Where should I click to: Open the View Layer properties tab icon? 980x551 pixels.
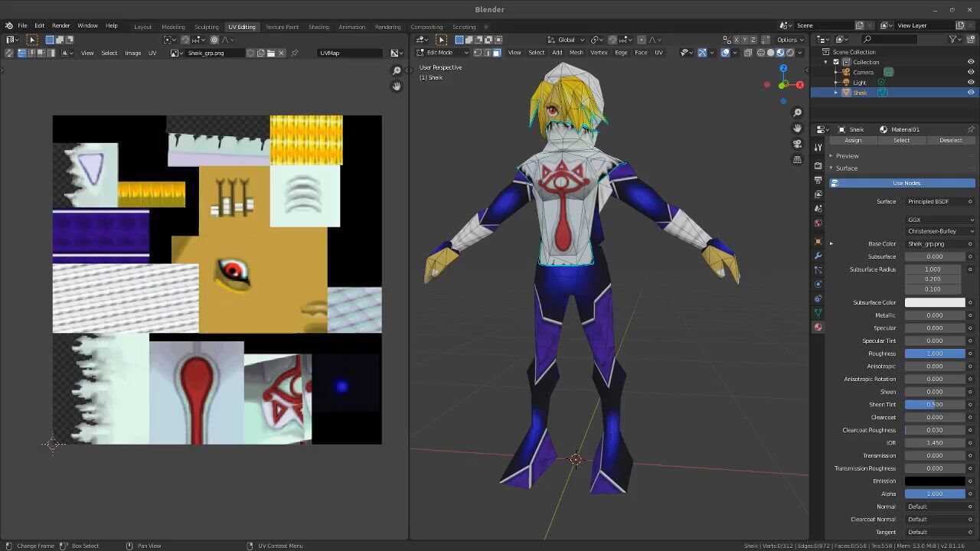(818, 194)
